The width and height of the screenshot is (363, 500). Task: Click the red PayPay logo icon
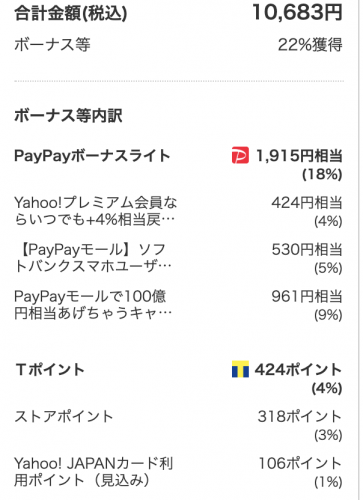point(240,155)
